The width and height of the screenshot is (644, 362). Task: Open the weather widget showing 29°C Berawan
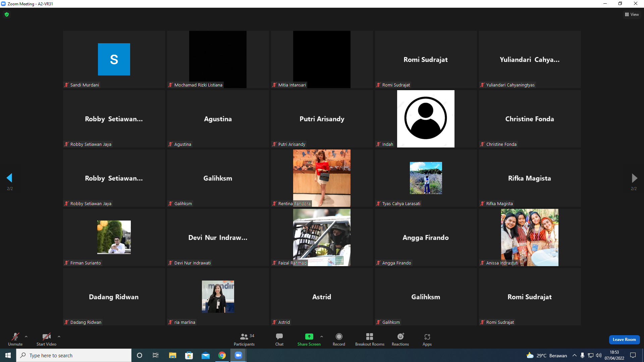(547, 355)
